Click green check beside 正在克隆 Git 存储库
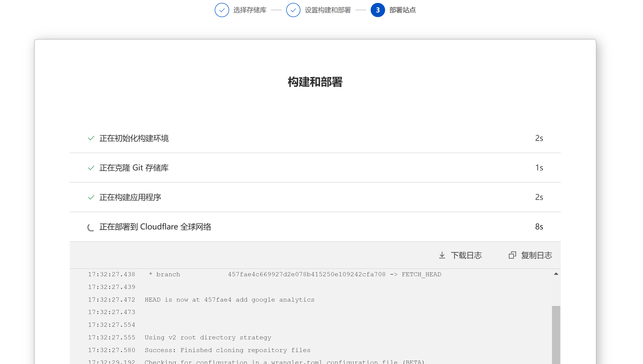Screen dimensions: 643x364 pos(91,168)
